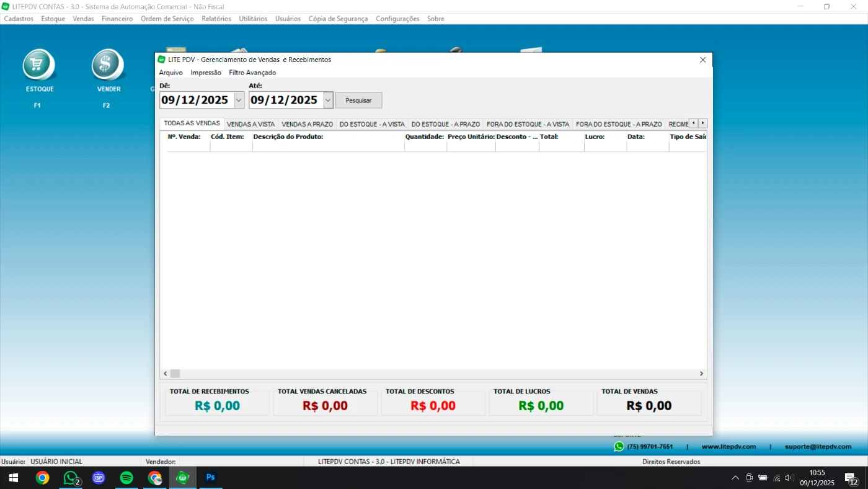
Task: Open WhatsApp from the taskbar
Action: tap(71, 478)
